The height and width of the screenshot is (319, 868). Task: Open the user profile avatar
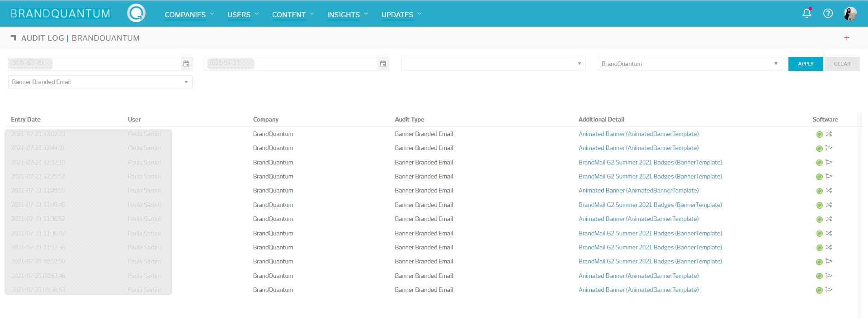[850, 14]
